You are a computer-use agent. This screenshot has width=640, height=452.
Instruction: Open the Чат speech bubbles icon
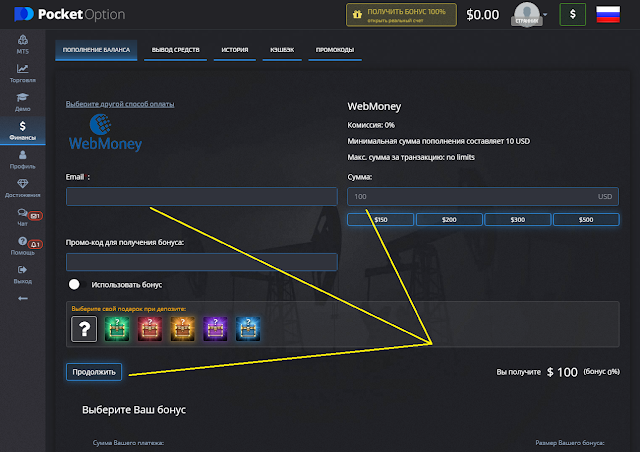(22, 213)
